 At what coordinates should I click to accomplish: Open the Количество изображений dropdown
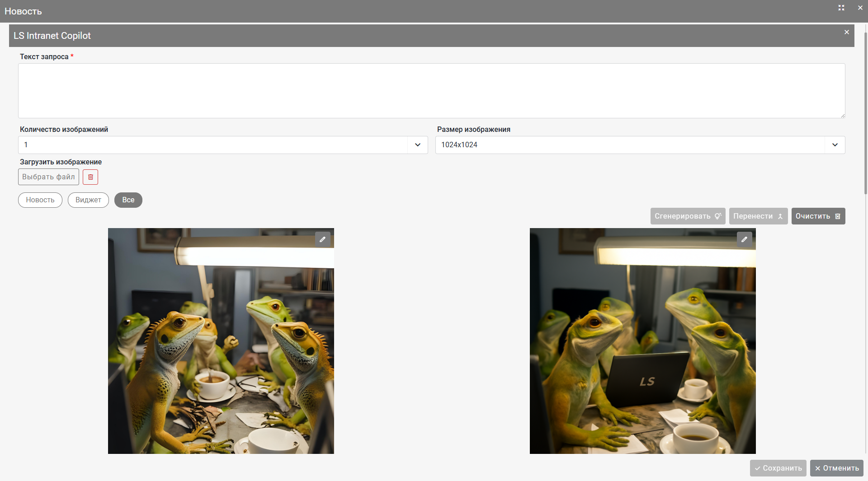[222, 145]
